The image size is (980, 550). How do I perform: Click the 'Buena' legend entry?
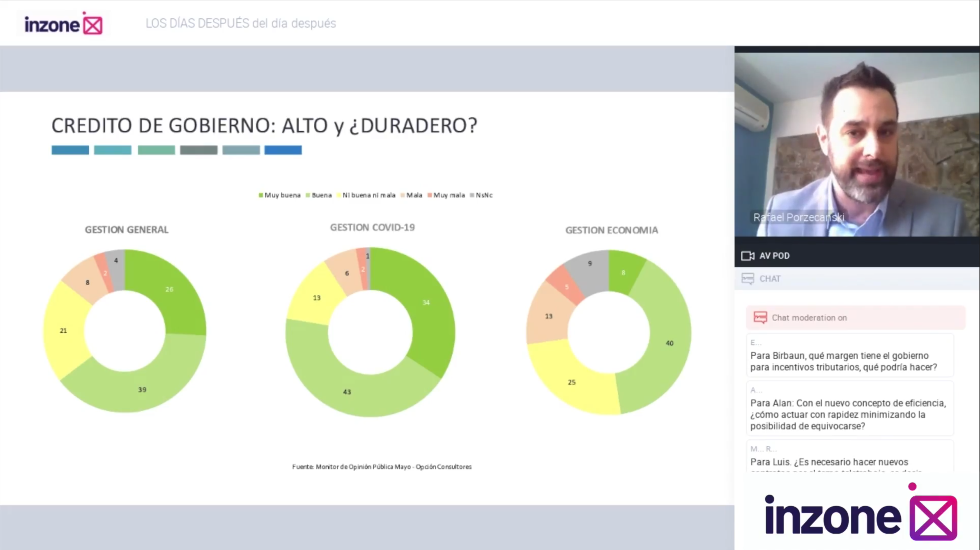pyautogui.click(x=319, y=195)
